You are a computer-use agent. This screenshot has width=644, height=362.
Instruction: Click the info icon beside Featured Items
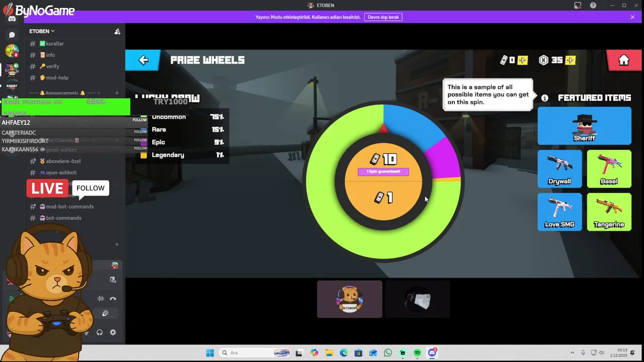pos(544,98)
